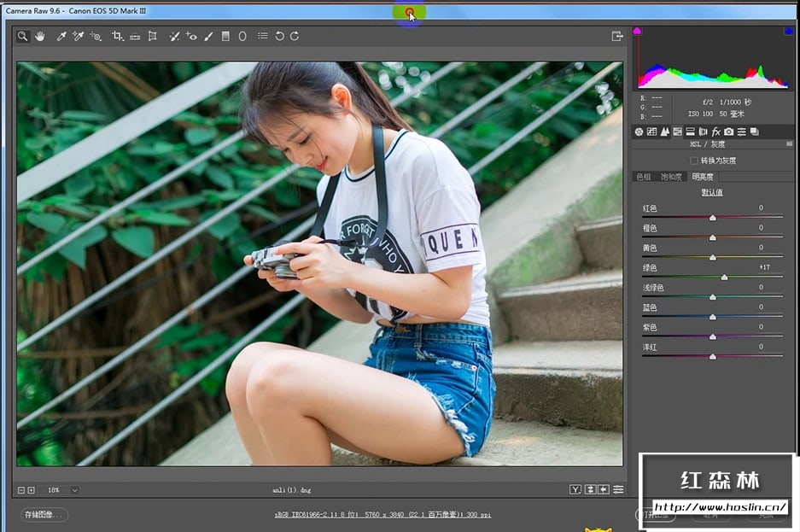This screenshot has height=532, width=800.
Task: Click the 橙色 luminance slider
Action: pyautogui.click(x=712, y=237)
